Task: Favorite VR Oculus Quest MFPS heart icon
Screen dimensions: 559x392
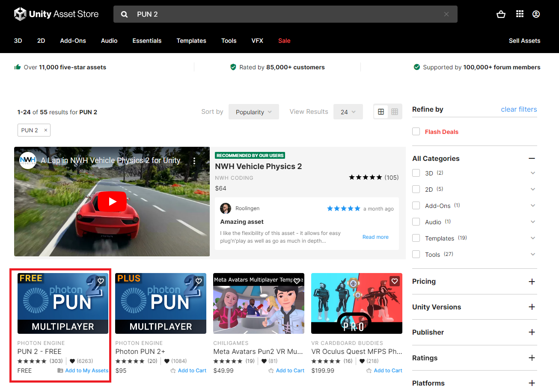Action: pos(395,281)
